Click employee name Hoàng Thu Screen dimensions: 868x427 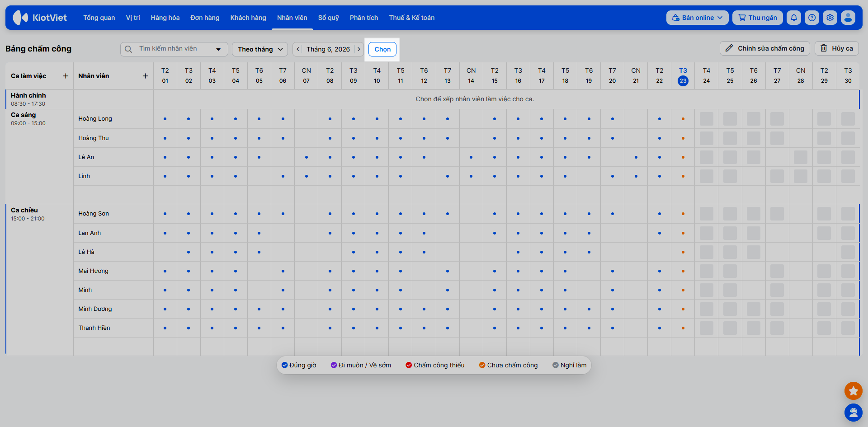pos(94,138)
